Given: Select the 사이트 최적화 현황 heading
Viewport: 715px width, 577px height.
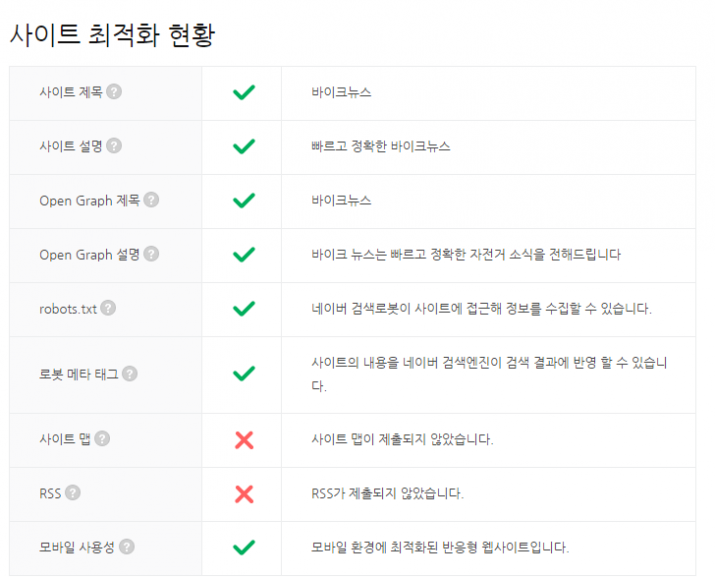Looking at the screenshot, I should pyautogui.click(x=112, y=35).
